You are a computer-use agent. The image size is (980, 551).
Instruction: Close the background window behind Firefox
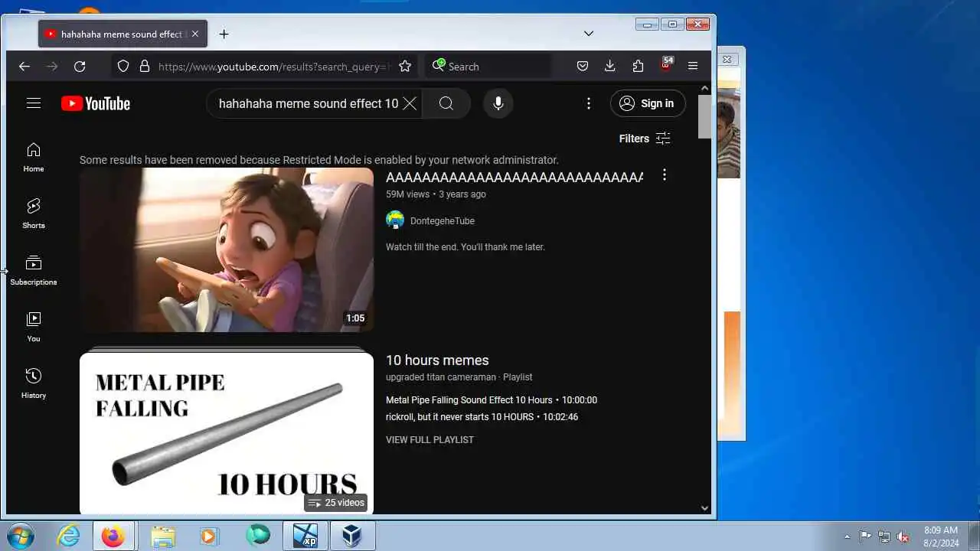pyautogui.click(x=727, y=59)
